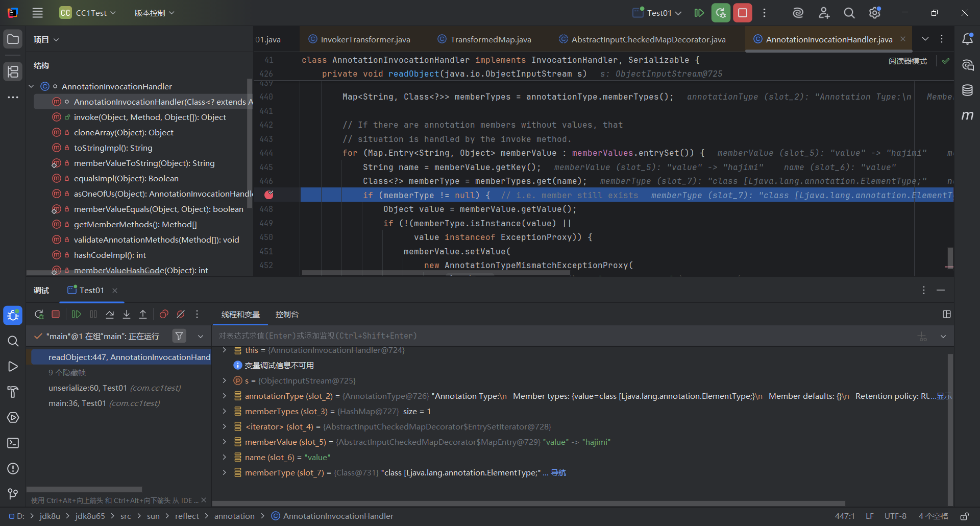Open the Terminal tool window
Viewport: 980px width, 526px height.
13,443
